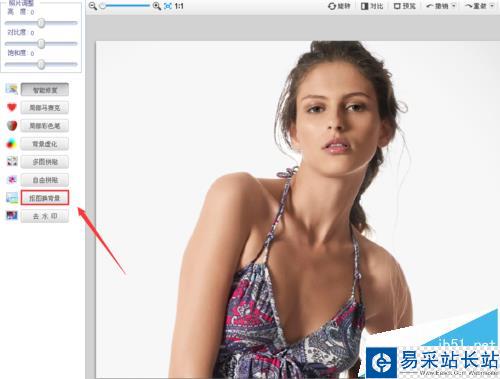Image resolution: width=500 pixels, height=379 pixels.
Task: Click the icon beside 去水印
Action: 12,216
